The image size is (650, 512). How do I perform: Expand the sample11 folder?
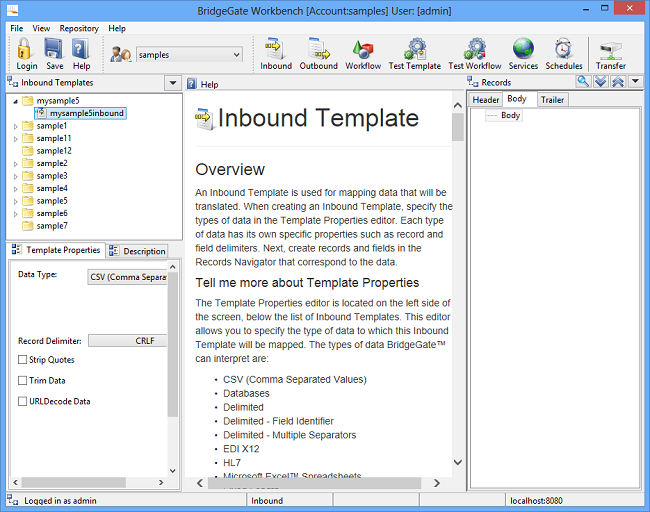tap(15, 139)
